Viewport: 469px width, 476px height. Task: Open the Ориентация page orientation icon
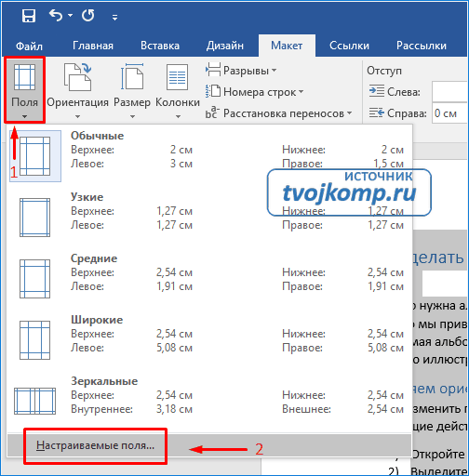(x=77, y=77)
